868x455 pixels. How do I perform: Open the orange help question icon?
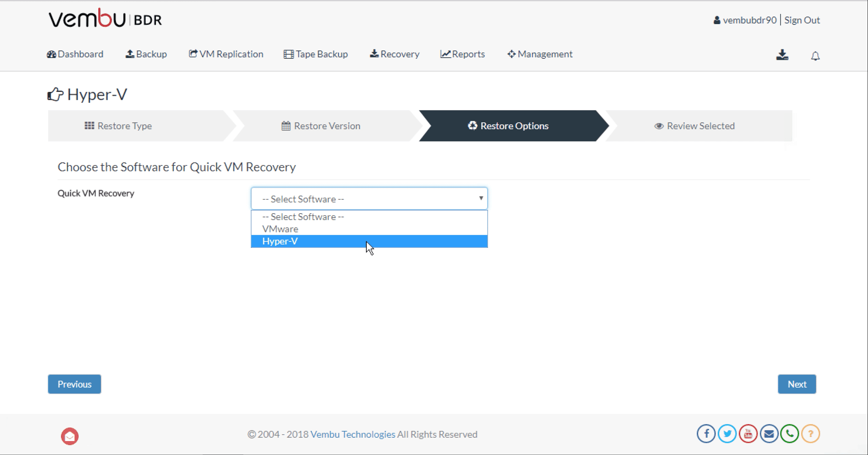click(x=810, y=434)
